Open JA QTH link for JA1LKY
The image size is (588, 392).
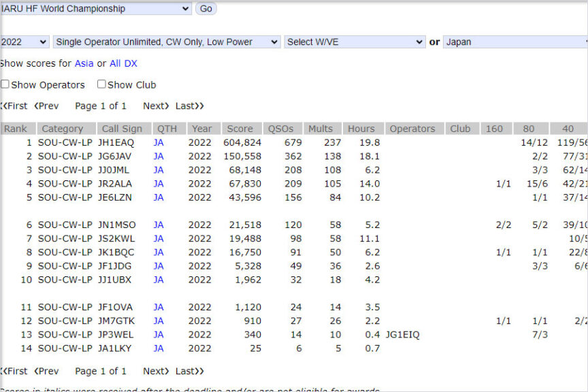pyautogui.click(x=159, y=348)
